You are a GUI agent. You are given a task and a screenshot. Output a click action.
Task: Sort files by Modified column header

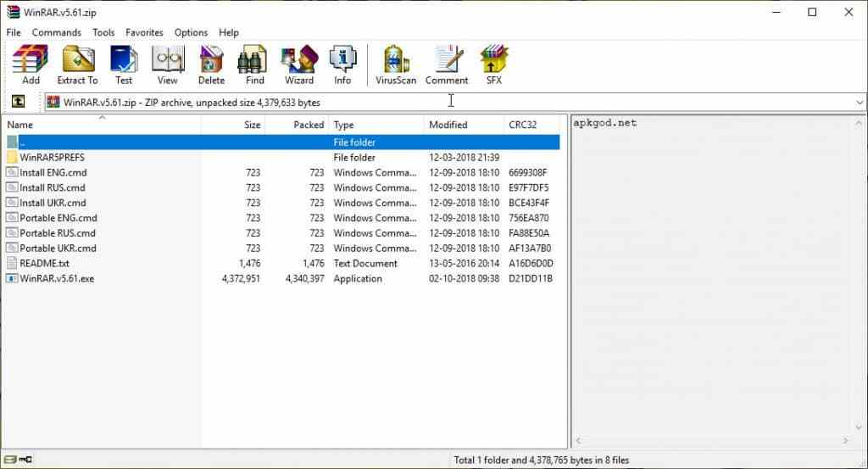click(464, 125)
